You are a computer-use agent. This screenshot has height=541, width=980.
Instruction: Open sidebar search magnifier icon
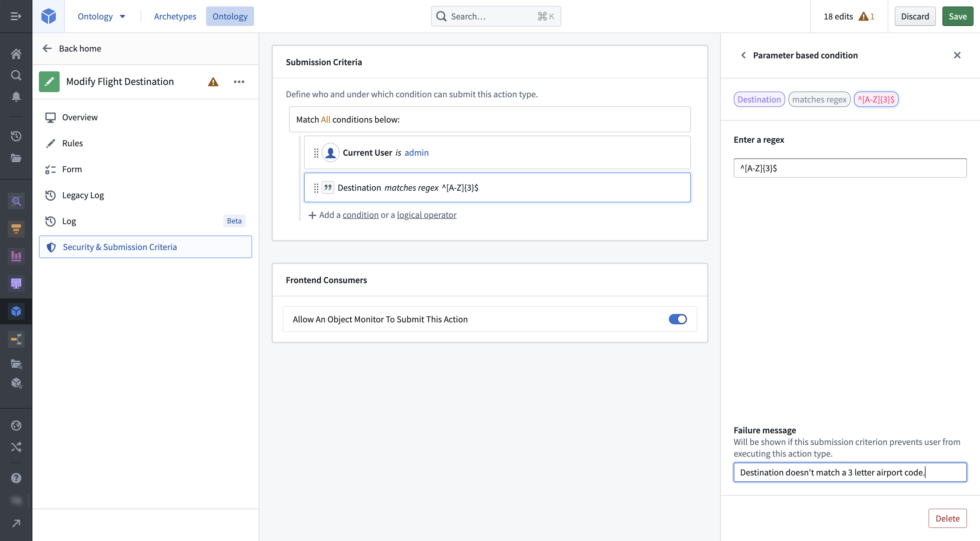pos(16,75)
